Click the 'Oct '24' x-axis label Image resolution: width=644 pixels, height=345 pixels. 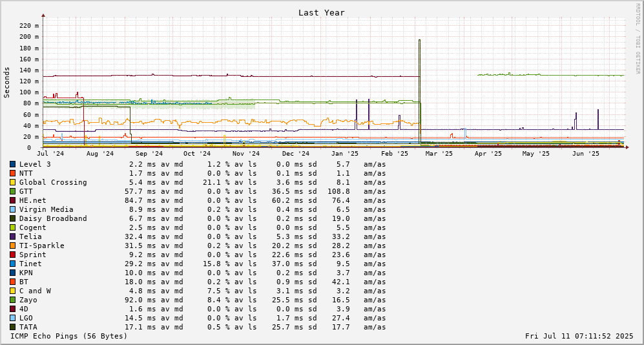pos(197,154)
